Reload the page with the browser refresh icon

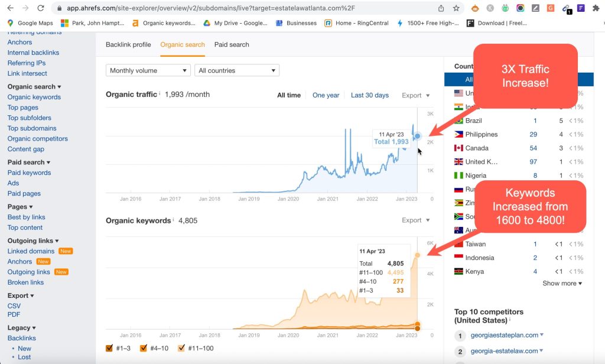tap(40, 8)
